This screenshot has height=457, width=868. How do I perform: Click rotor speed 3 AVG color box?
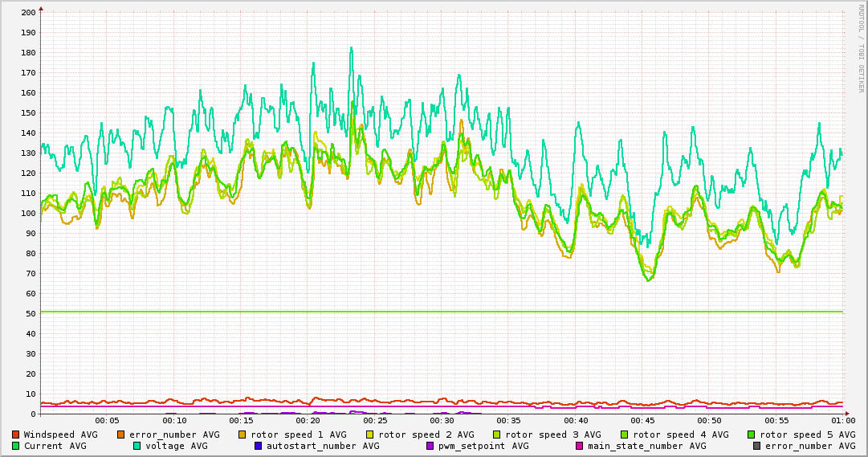click(497, 435)
